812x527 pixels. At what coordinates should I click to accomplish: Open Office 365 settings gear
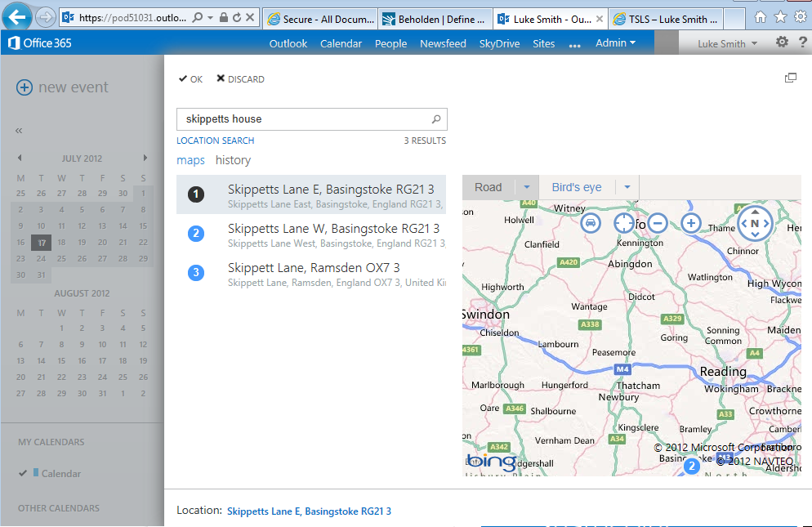pos(782,42)
